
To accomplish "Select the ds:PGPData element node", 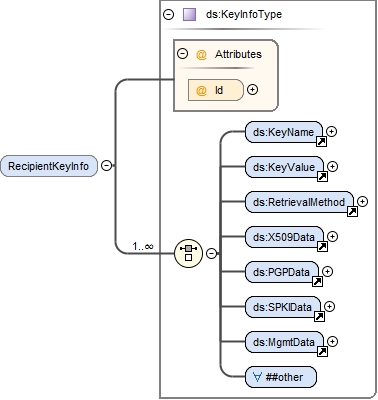I will (282, 272).
